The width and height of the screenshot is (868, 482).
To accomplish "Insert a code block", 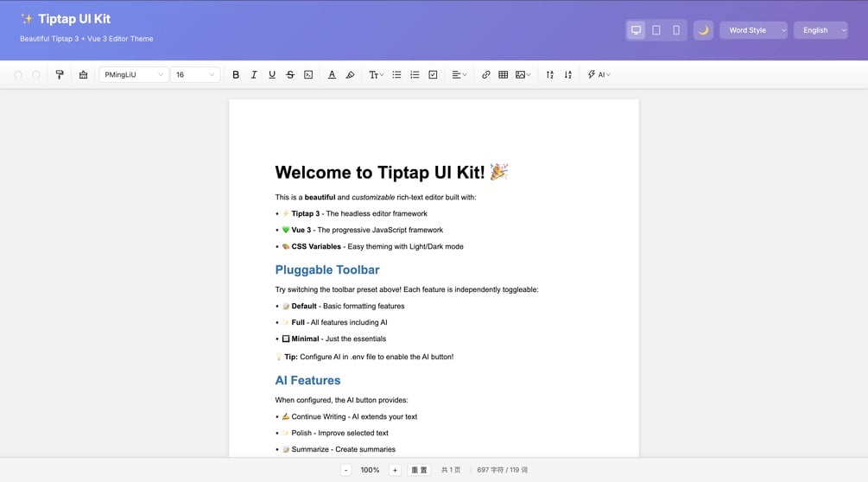I will (308, 74).
